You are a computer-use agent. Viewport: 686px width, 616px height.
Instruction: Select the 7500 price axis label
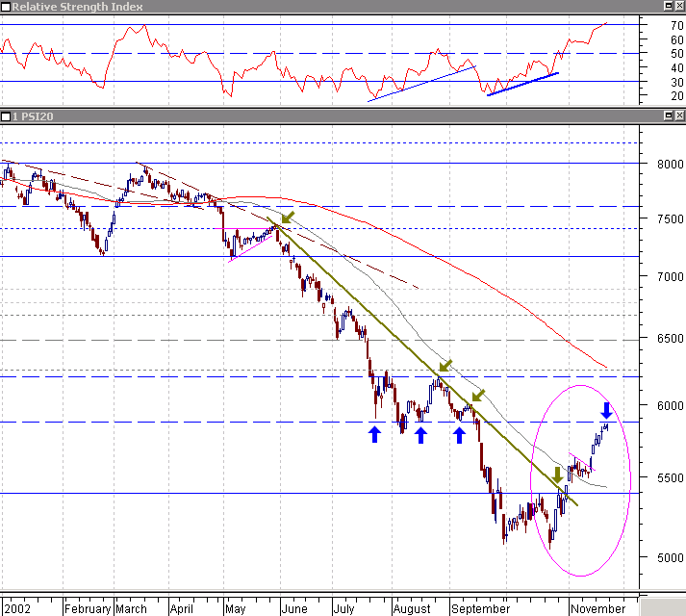[x=670, y=218]
